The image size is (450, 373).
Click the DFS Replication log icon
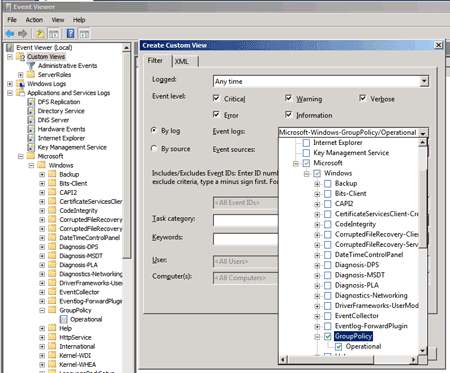pyautogui.click(x=31, y=102)
